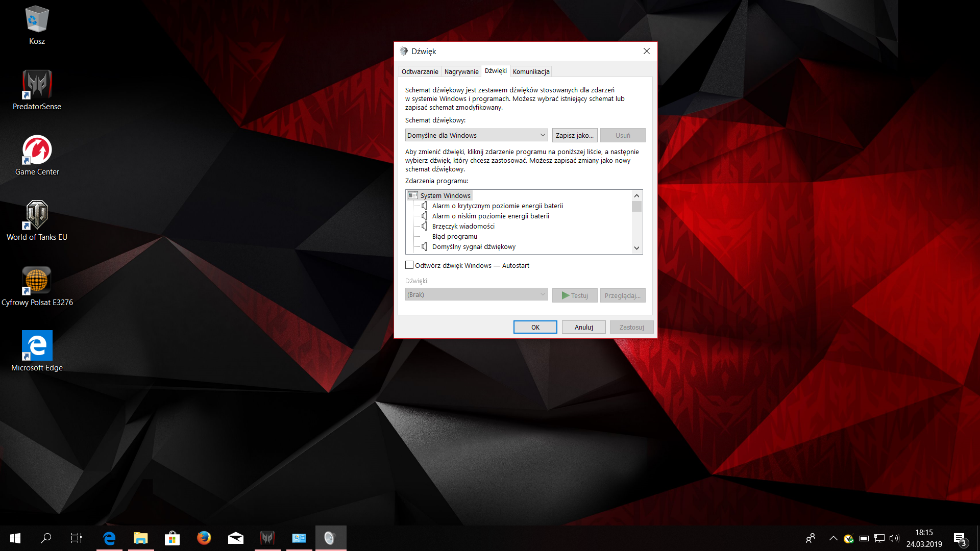The image size is (980, 551).
Task: Select the Brzęczyk wiadomości event
Action: [x=463, y=226]
